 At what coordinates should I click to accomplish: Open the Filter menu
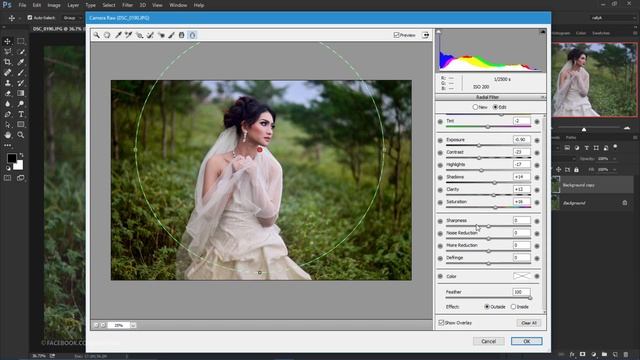click(127, 5)
